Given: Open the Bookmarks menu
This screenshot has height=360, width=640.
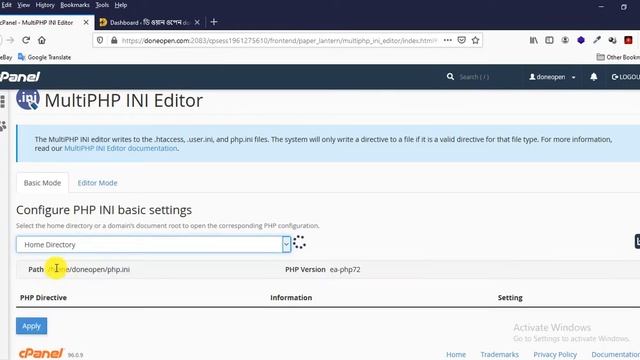Looking at the screenshot, I should pyautogui.click(x=75, y=5).
